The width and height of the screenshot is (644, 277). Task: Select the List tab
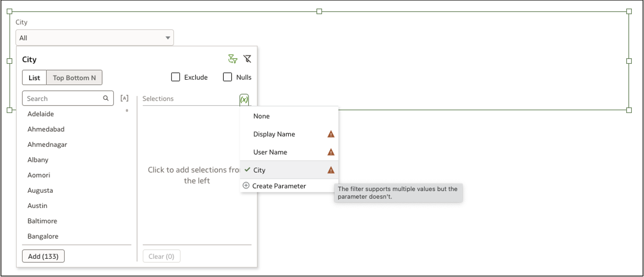pos(34,77)
